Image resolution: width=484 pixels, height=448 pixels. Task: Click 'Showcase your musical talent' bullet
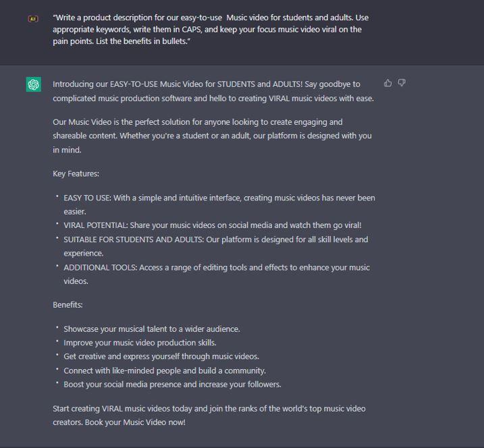(x=152, y=329)
